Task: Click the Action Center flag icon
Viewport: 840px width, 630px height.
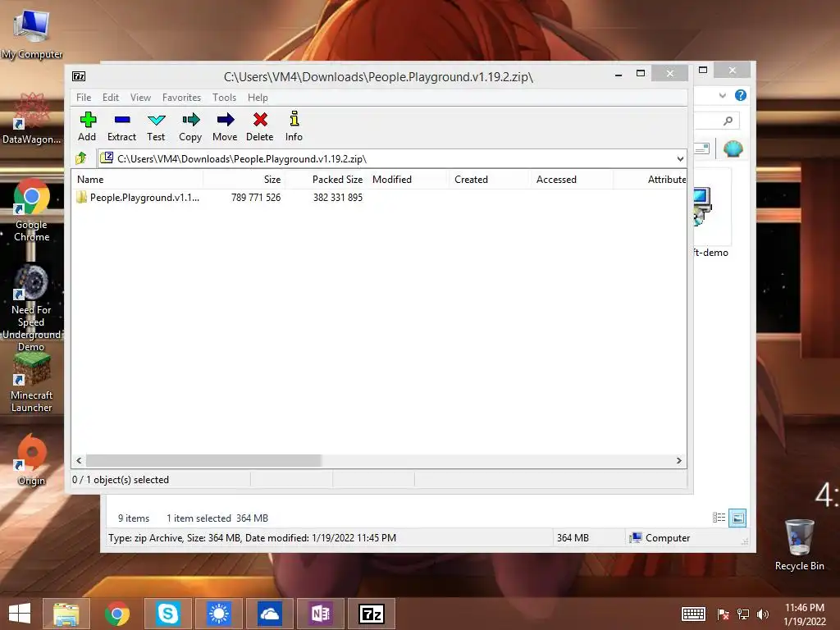Action: coord(723,614)
